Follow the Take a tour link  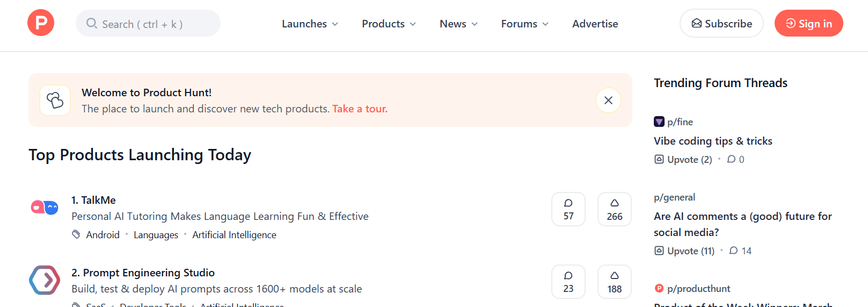click(x=360, y=109)
